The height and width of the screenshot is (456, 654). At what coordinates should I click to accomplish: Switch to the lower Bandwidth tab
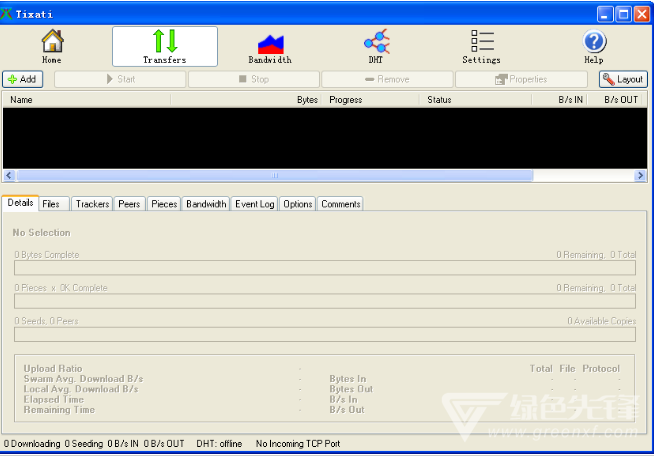206,204
